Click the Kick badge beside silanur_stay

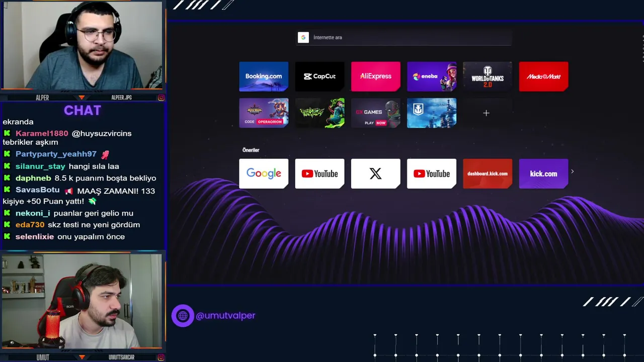click(7, 166)
